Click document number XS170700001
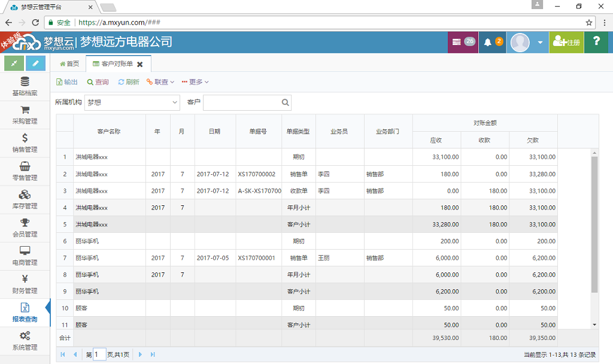The height and width of the screenshot is (364, 613). (x=256, y=258)
